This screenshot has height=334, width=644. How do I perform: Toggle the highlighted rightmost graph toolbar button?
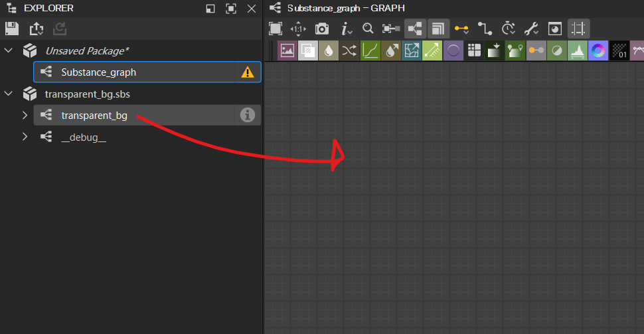579,29
